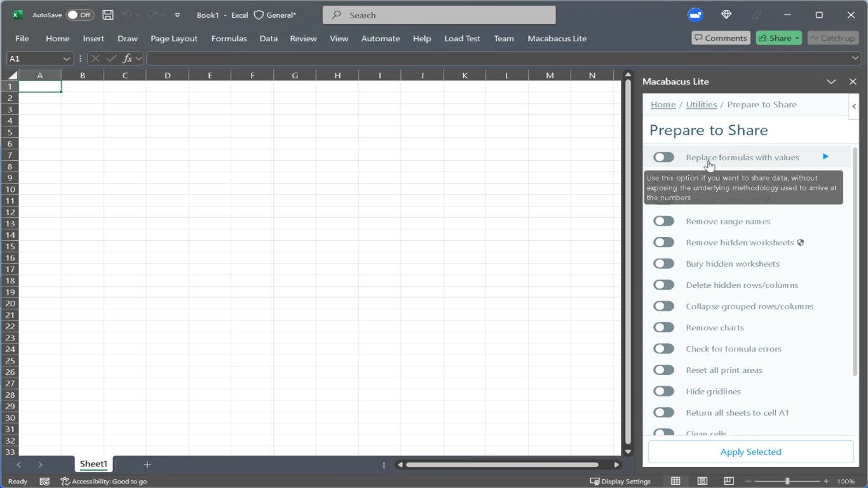Switch to Normal view icon

(675, 482)
